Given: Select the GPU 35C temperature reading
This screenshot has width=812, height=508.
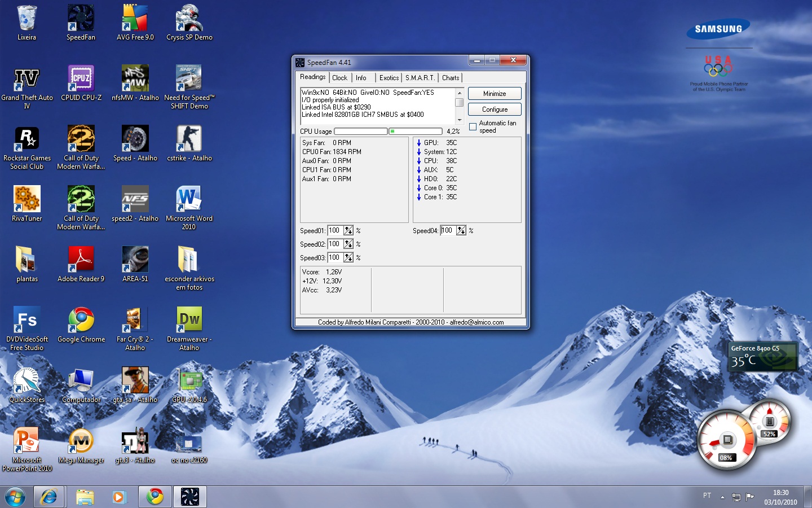Looking at the screenshot, I should coord(437,143).
